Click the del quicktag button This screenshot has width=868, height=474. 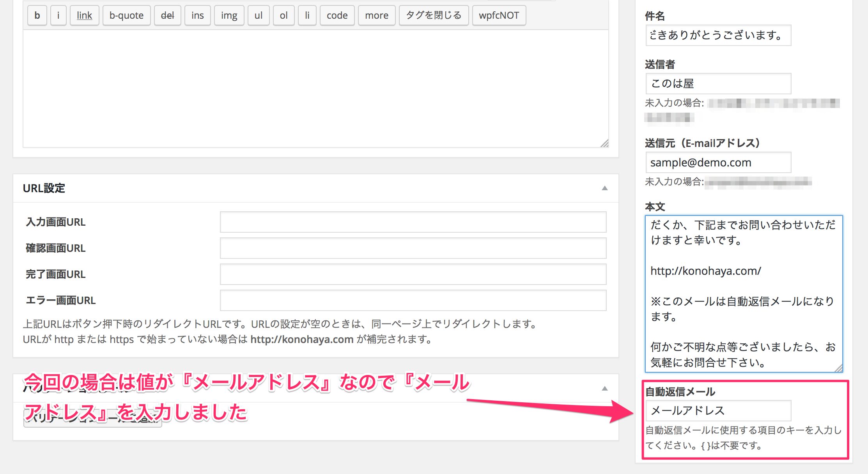click(x=167, y=15)
